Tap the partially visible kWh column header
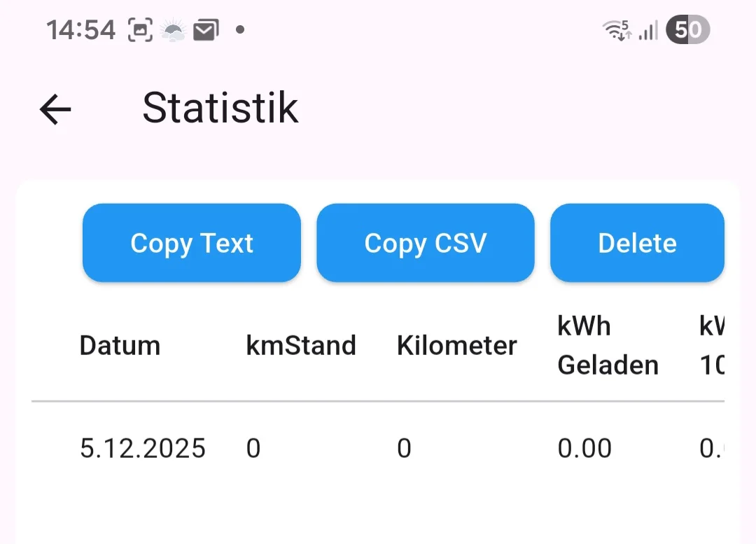This screenshot has height=544, width=756. (x=712, y=345)
